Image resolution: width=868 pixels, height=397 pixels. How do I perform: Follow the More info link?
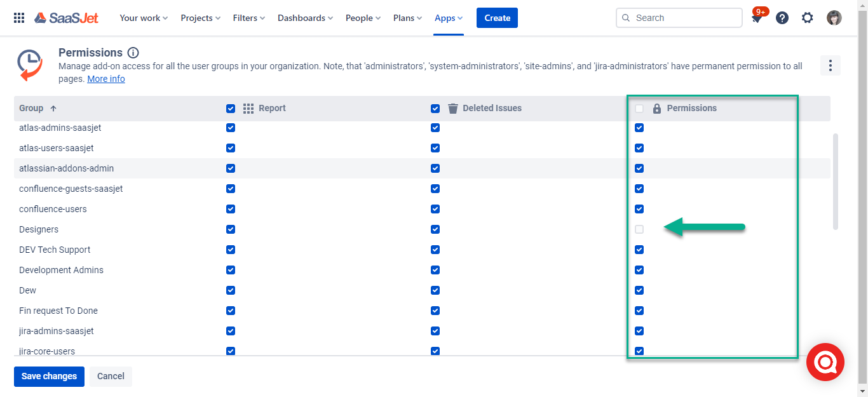pos(106,79)
